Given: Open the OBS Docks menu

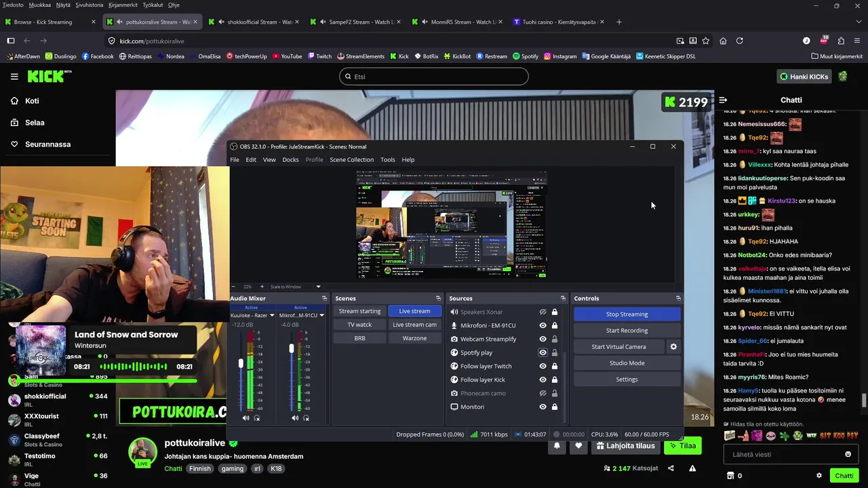Looking at the screenshot, I should (x=290, y=159).
